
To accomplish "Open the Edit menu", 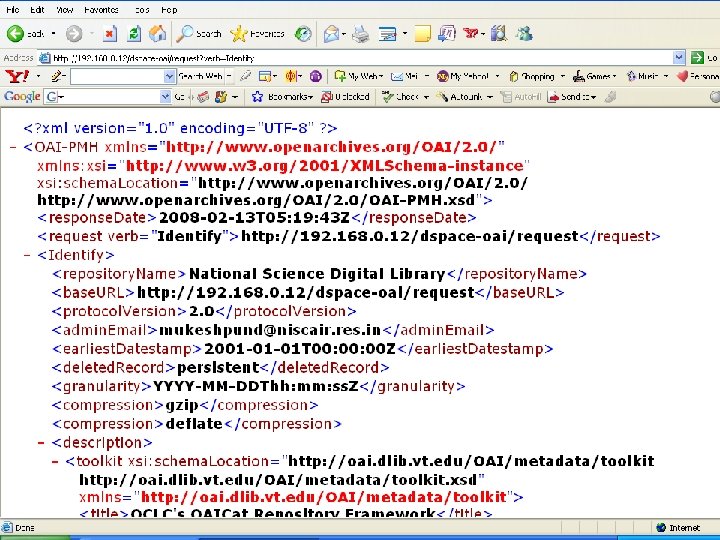I will coord(37,10).
